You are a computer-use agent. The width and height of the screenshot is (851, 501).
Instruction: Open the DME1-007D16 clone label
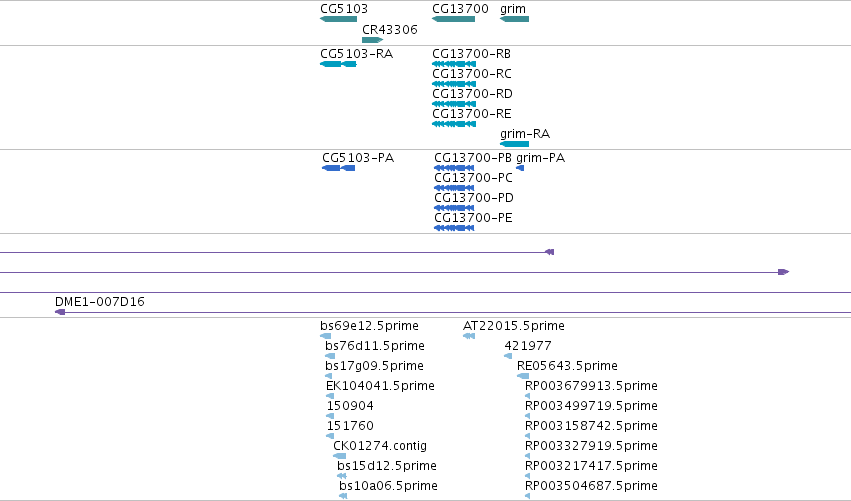(100, 302)
